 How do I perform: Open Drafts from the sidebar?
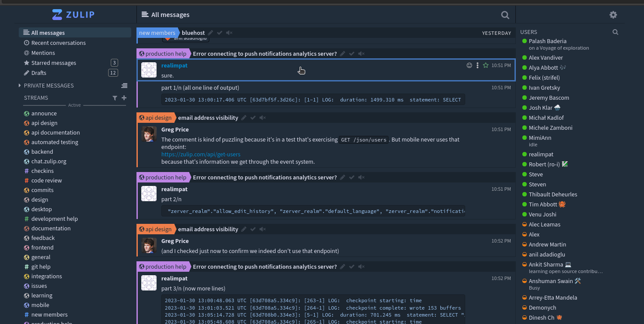point(38,73)
